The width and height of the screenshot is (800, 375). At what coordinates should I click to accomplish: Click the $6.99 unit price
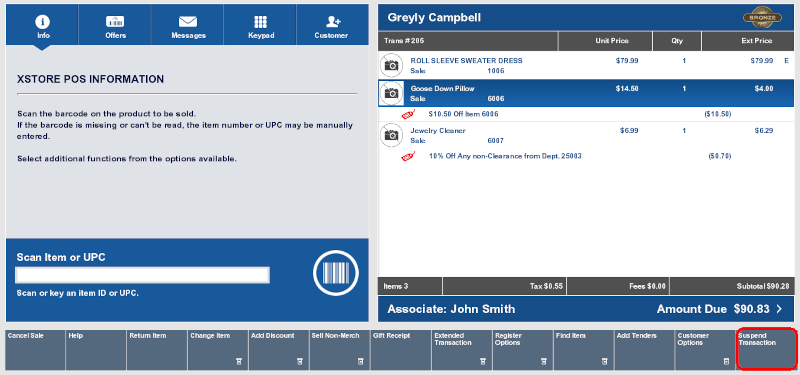[x=629, y=131]
